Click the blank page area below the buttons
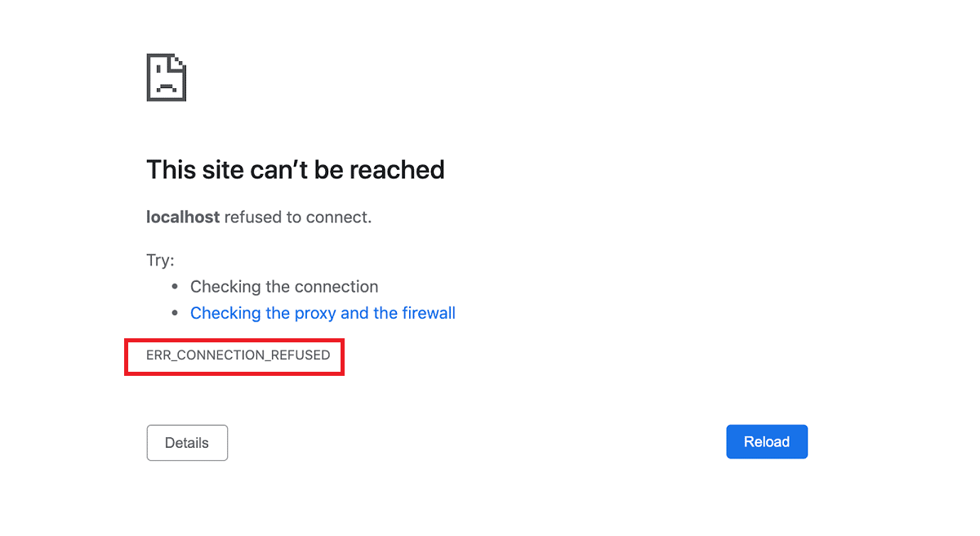Screen dimensions: 980x536 point(490,507)
